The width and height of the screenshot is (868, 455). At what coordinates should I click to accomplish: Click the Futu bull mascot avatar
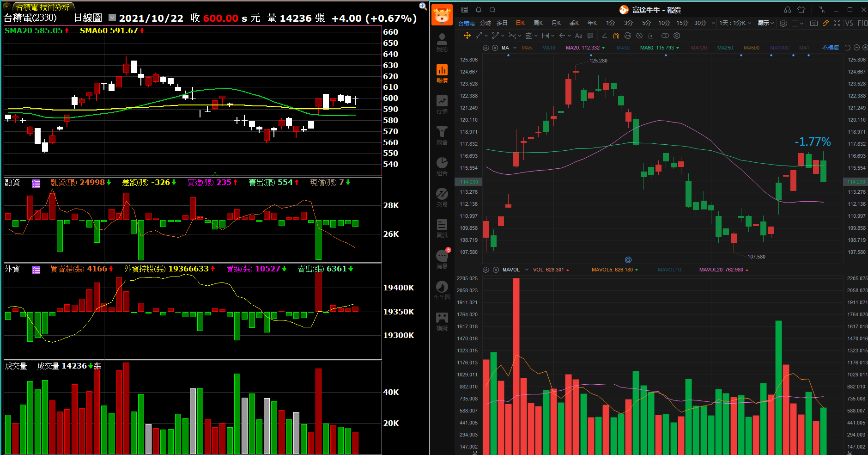point(442,14)
